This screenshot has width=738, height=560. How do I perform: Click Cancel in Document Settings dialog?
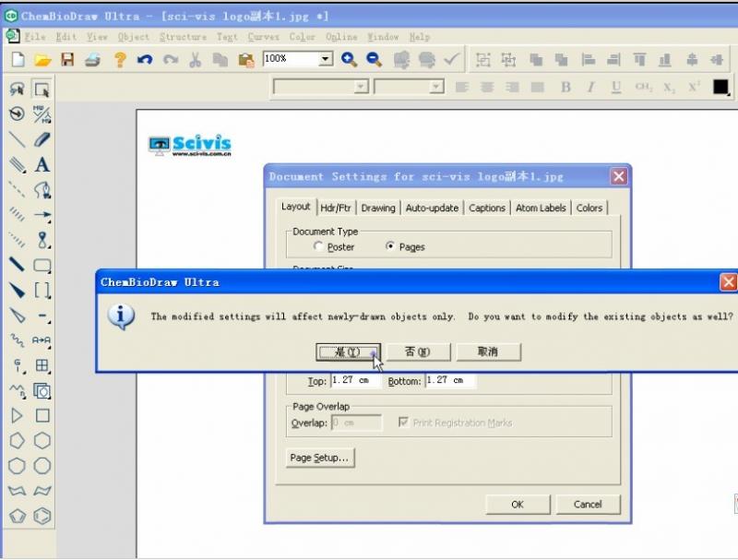588,505
